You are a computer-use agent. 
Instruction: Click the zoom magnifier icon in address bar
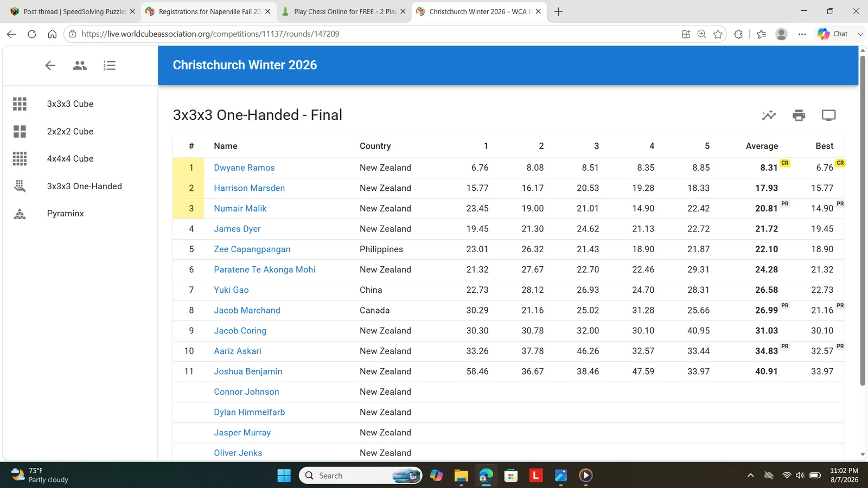[701, 34]
